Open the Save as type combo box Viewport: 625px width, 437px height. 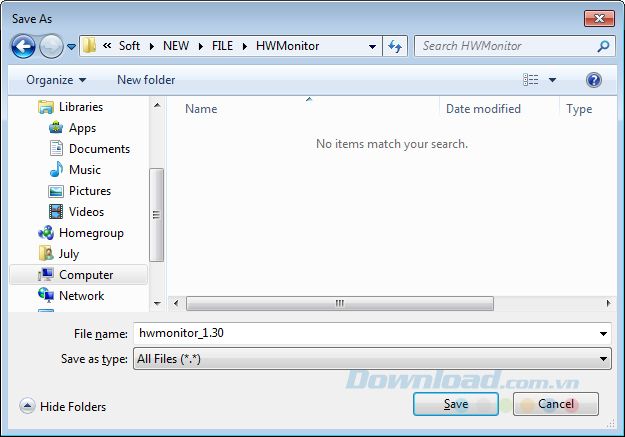tap(372, 359)
